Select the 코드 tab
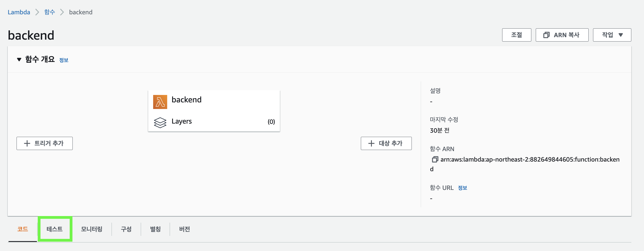644x251 pixels. tap(23, 229)
